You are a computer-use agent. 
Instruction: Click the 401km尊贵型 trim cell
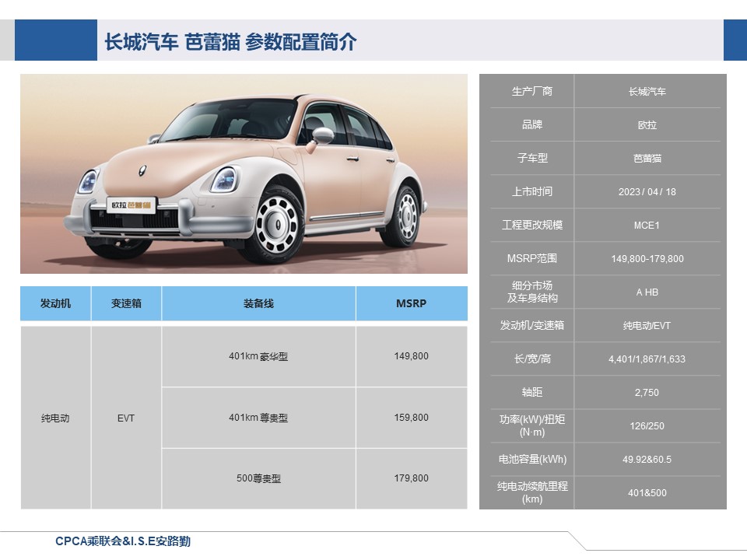(x=258, y=418)
